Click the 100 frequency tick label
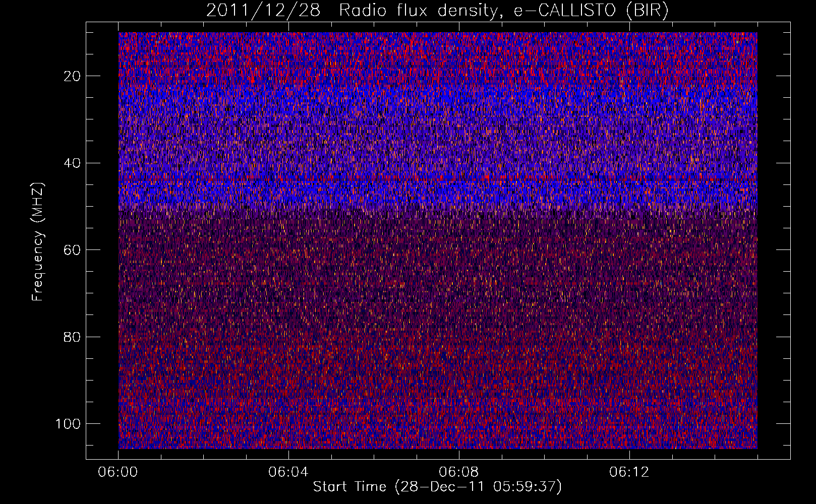 (x=68, y=424)
